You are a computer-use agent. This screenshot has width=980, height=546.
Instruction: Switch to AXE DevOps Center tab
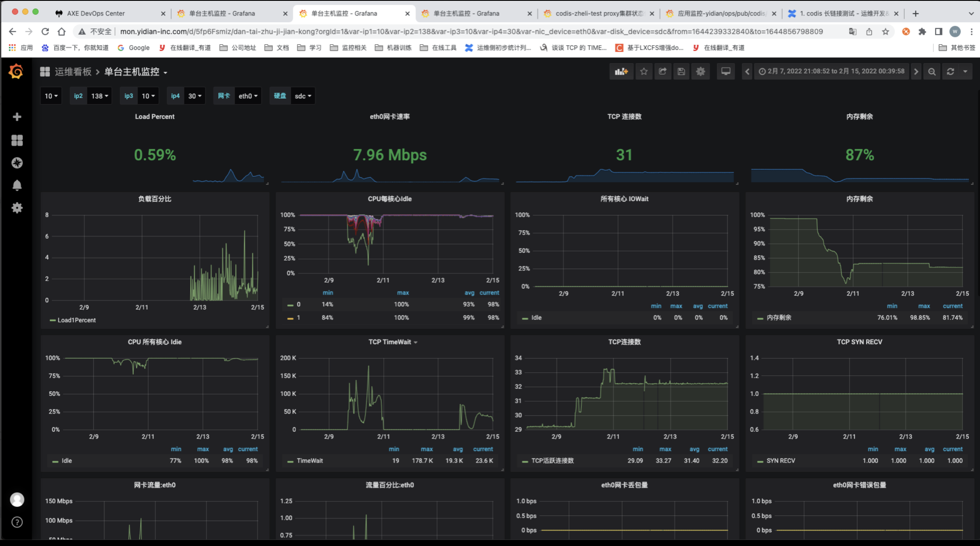[96, 13]
